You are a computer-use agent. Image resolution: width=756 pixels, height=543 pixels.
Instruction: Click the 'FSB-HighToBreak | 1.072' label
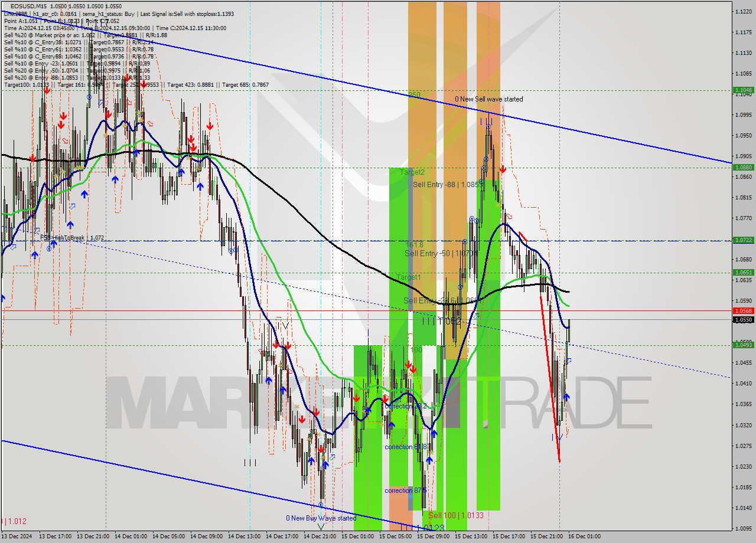click(72, 237)
